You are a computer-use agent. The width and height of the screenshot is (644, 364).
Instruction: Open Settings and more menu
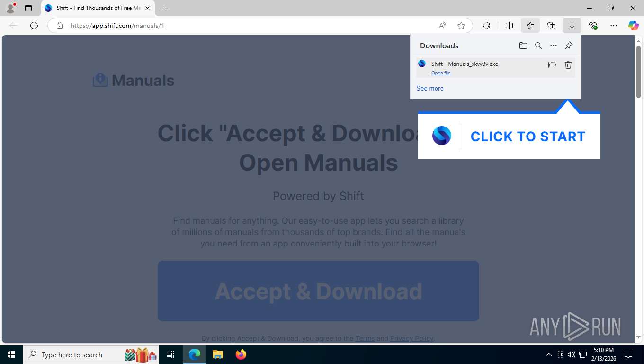[614, 26]
